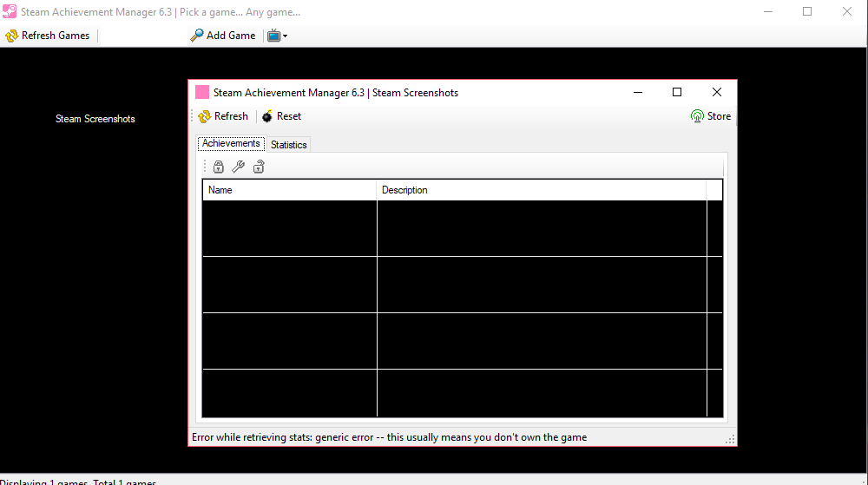The height and width of the screenshot is (485, 868).
Task: Switch to the Statistics tab
Action: pyautogui.click(x=288, y=144)
